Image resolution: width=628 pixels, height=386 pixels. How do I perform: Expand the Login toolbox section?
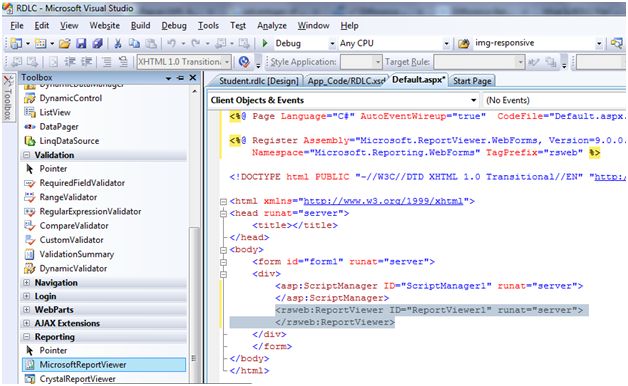click(x=27, y=296)
